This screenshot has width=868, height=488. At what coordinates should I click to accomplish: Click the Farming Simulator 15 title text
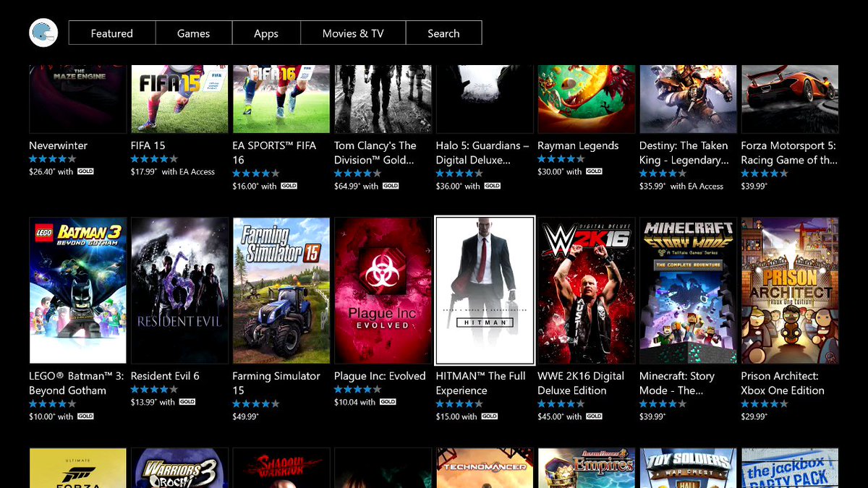click(x=276, y=383)
